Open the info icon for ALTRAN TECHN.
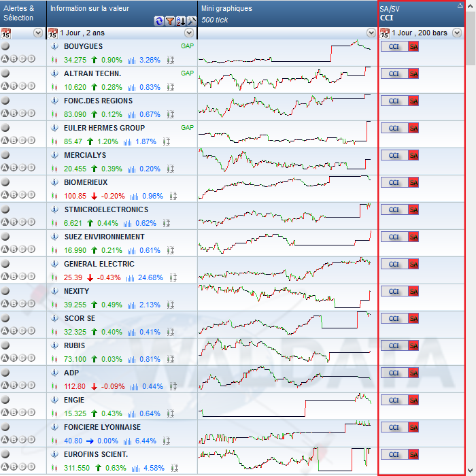 (x=54, y=73)
